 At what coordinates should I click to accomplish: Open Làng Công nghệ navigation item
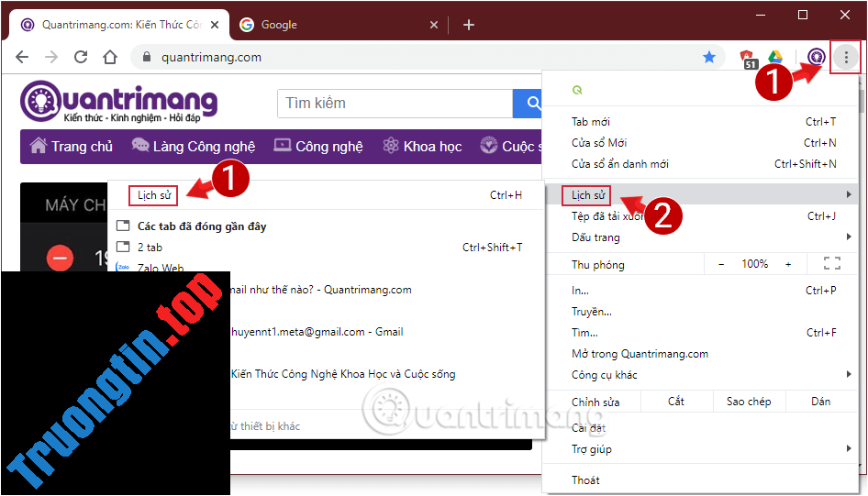coord(194,147)
